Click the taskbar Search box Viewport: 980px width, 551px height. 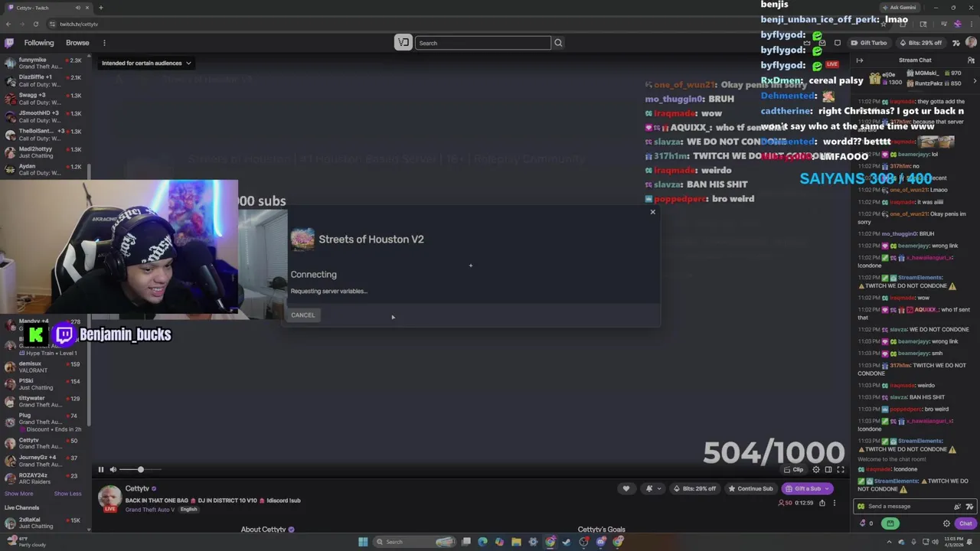416,542
